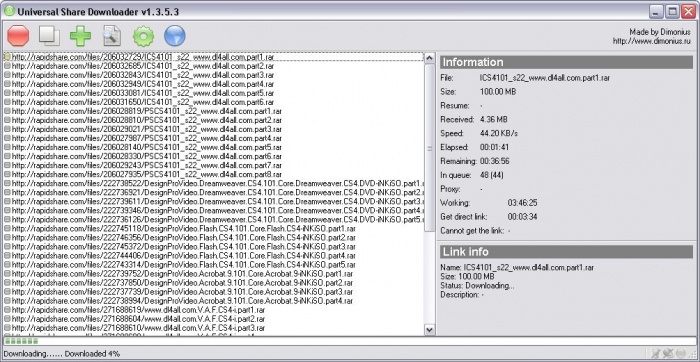Select the PSCS4101_s22 part2.rar link row
The image size is (700, 362).
point(213,120)
